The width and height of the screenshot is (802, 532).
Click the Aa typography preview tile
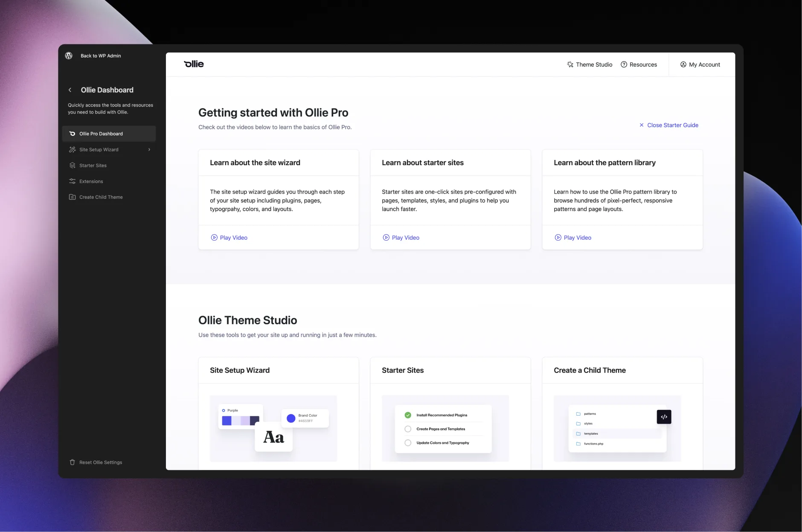coord(273,437)
